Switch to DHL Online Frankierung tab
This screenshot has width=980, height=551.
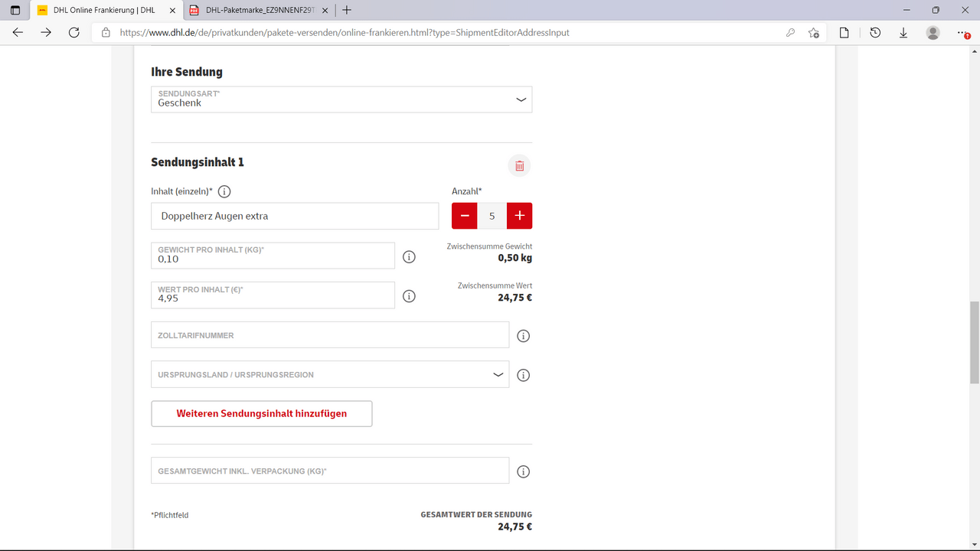(x=106, y=10)
